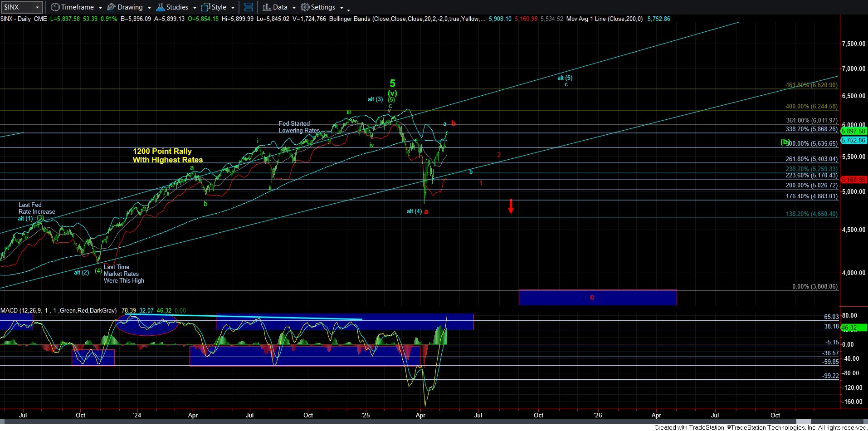868x431 pixels.
Task: Expand the Settings dropdown arrow
Action: (x=341, y=8)
